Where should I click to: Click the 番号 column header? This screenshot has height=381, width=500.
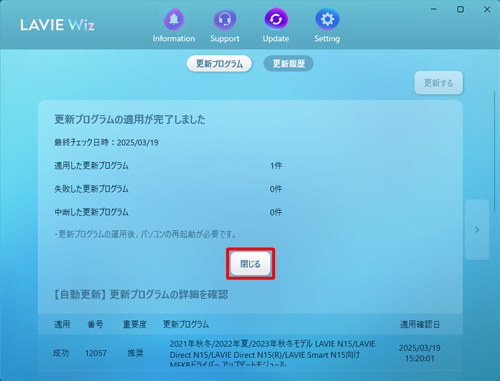point(95,324)
